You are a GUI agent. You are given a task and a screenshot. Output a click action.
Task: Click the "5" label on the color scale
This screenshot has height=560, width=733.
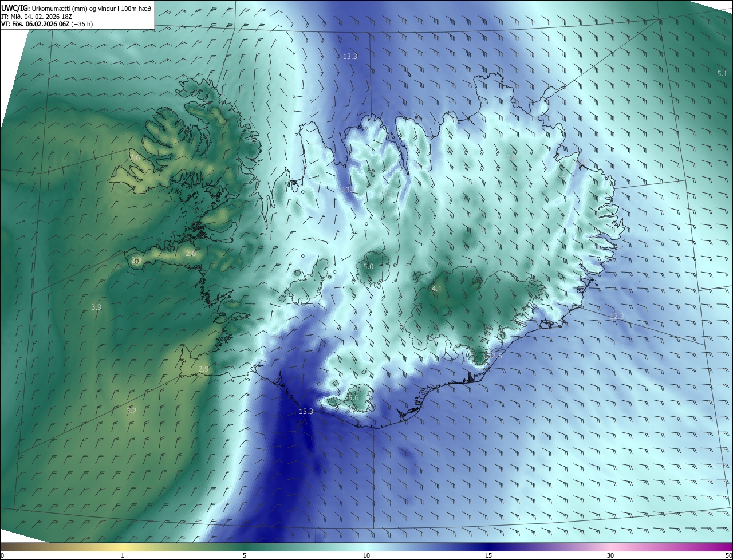[x=245, y=555]
